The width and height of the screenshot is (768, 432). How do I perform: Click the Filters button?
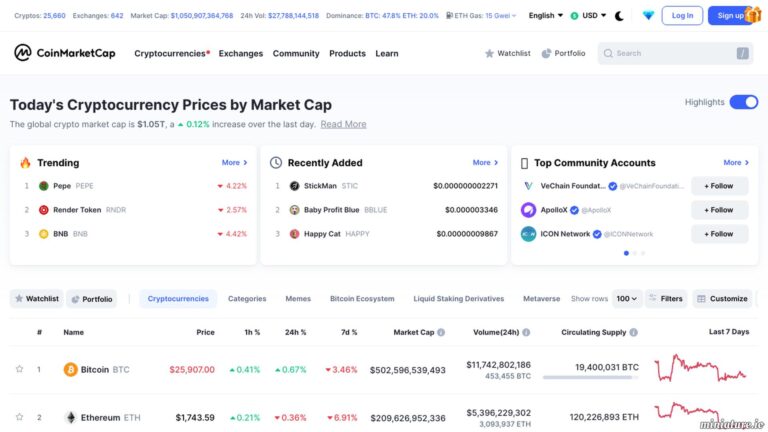tap(666, 298)
